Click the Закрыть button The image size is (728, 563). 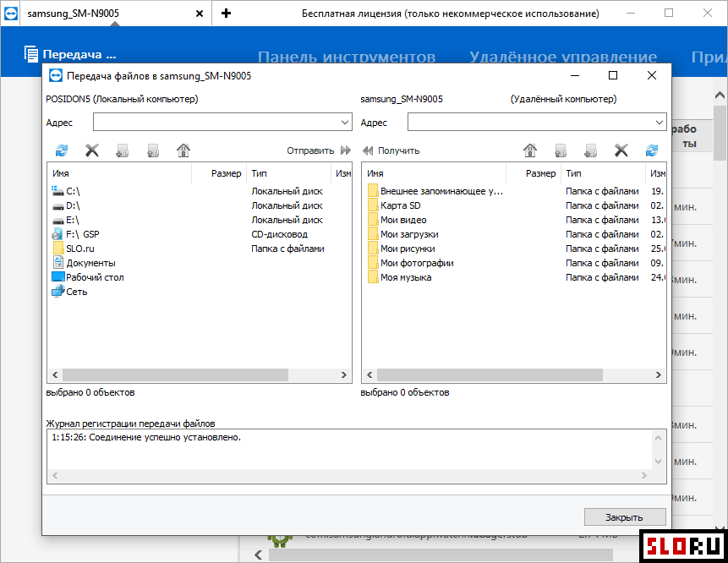[625, 517]
